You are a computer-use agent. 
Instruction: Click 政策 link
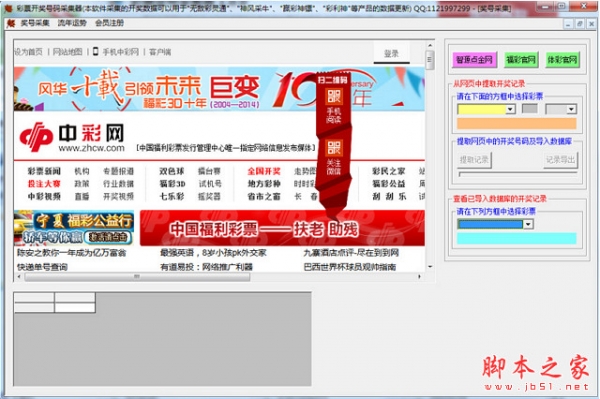[82, 184]
